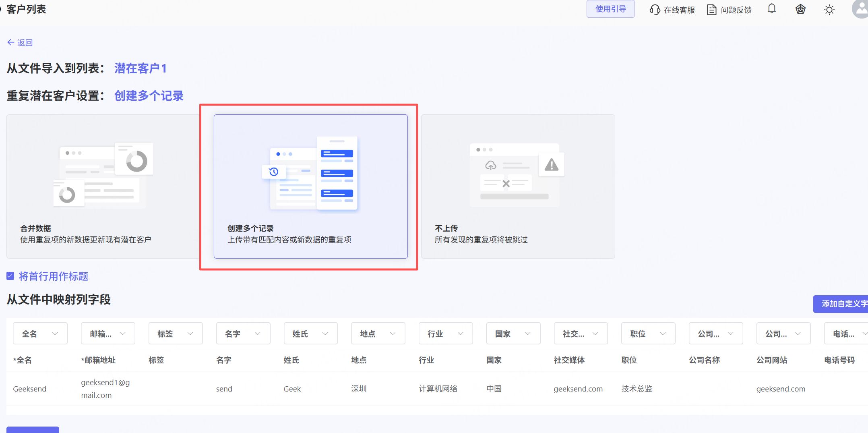This screenshot has width=868, height=433.
Task: Expand the 全名 column mapping dropdown
Action: tap(40, 334)
